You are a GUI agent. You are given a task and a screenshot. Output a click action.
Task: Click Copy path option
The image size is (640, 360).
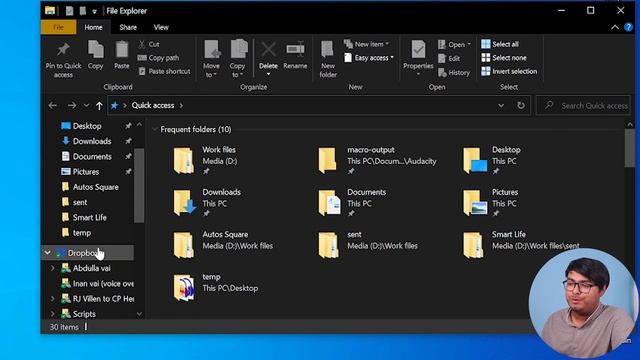coord(158,58)
